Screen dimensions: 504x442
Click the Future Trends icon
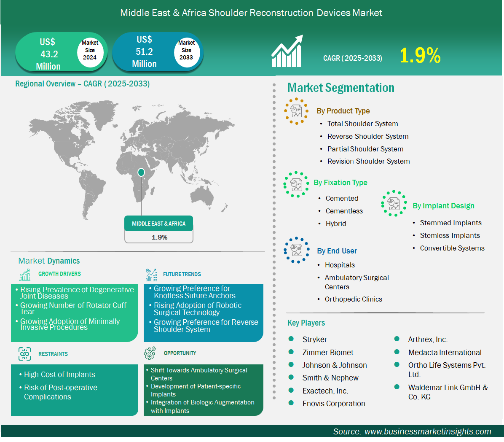151,275
